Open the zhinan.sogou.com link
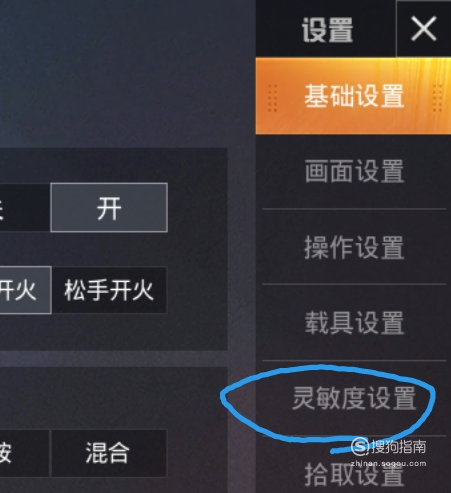 [388, 463]
